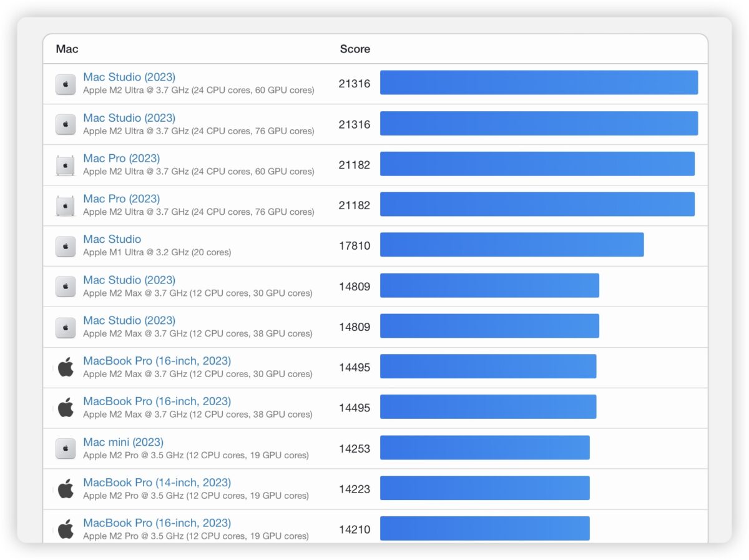Click Apple logo beside 16-inch M2 Max 38 GPU row

pos(66,408)
